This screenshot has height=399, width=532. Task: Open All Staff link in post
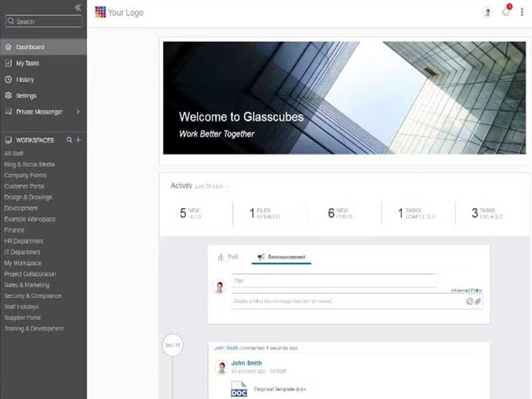point(278,372)
